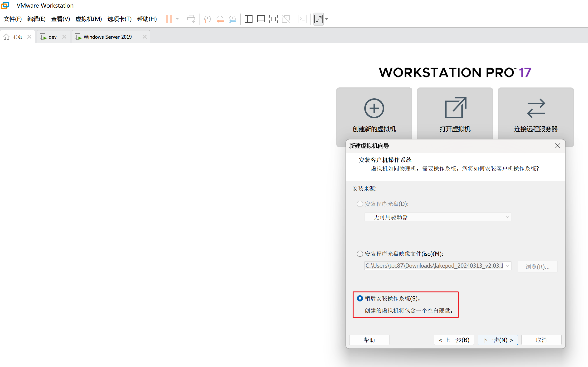
Task: Open the snapshot manager wrench-clock icon
Action: tap(233, 19)
